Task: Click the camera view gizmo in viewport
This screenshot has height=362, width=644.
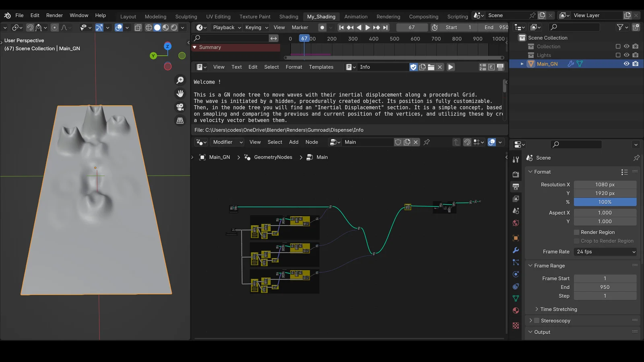Action: (180, 107)
